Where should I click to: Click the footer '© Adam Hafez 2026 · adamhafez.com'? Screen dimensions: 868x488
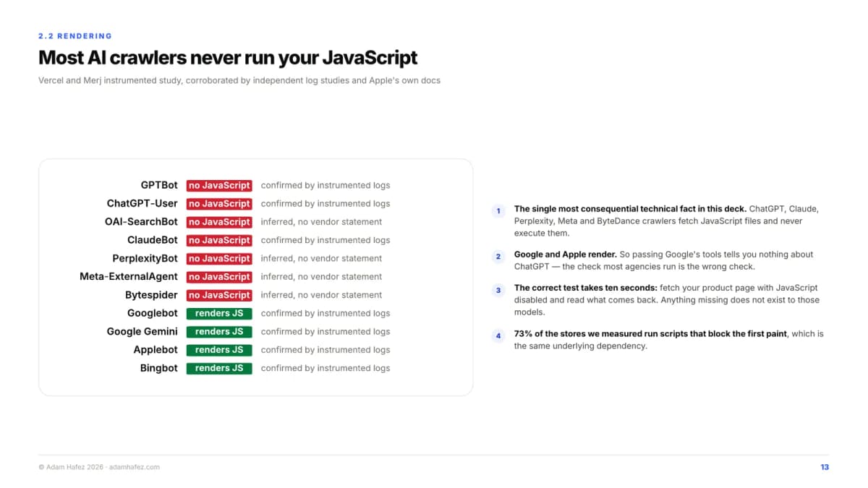point(99,467)
